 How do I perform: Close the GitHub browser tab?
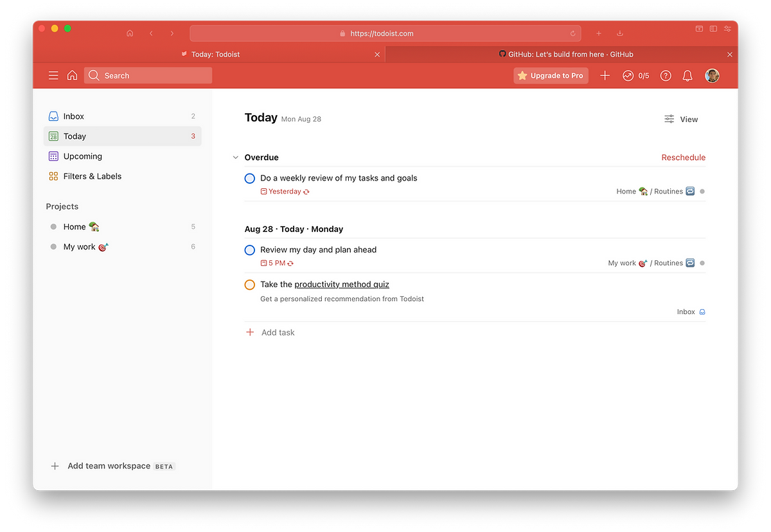pyautogui.click(x=729, y=55)
